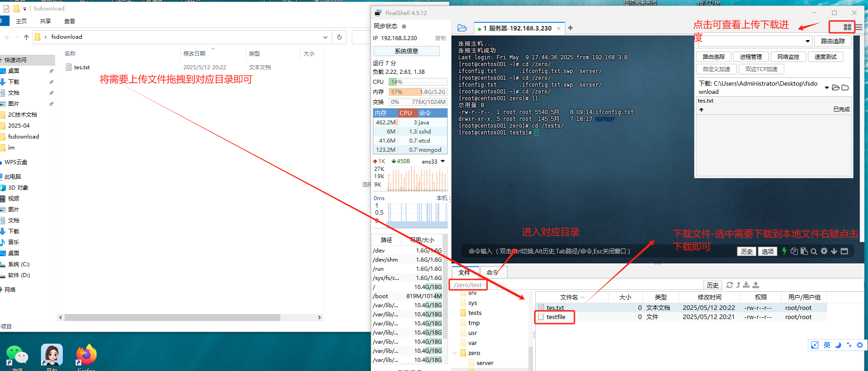
Task: Go up one directory in file panel
Action: click(x=738, y=285)
